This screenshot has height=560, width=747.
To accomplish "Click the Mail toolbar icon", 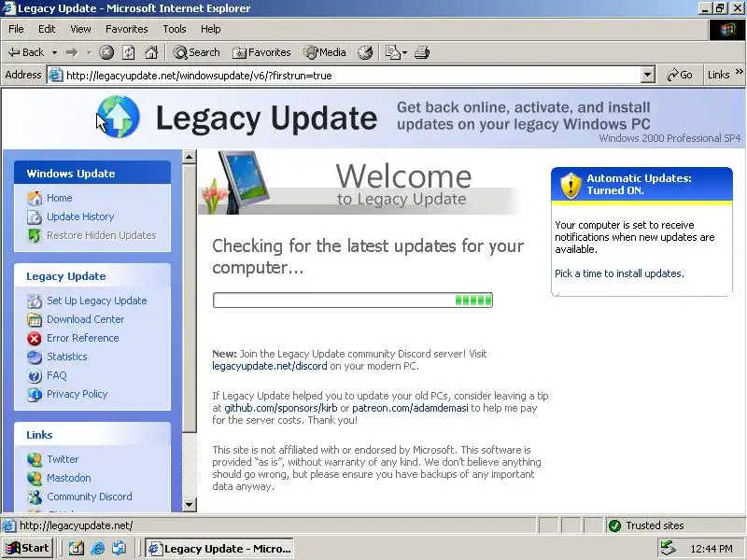I will click(392, 52).
